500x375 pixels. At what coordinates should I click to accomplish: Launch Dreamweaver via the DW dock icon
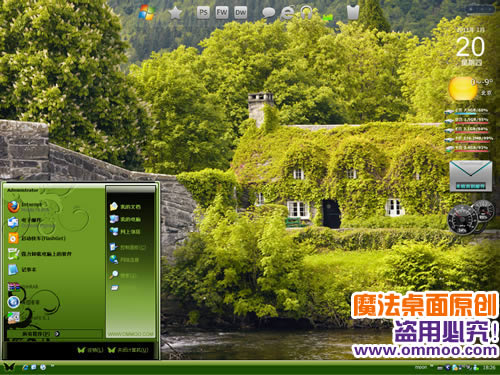coord(240,13)
